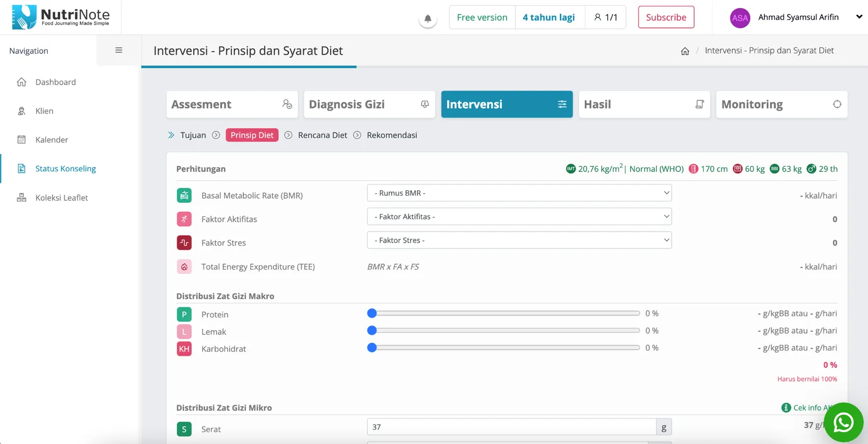Screen dimensions: 868x444
Task: Open Status Konseling in the sidebar
Action: point(66,169)
